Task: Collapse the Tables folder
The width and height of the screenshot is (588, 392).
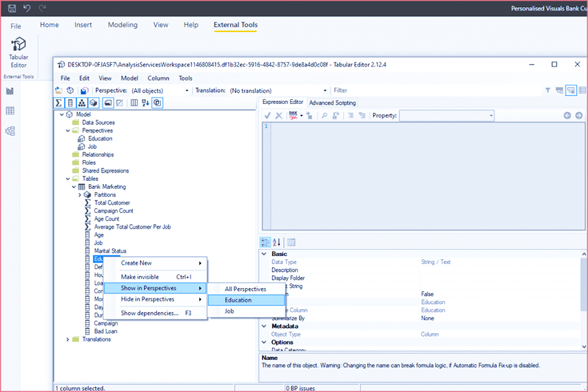Action: coord(68,178)
